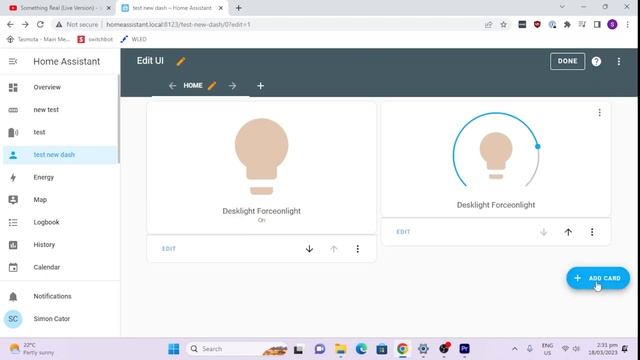
Task: Show hidden system tray icons
Action: point(515,349)
